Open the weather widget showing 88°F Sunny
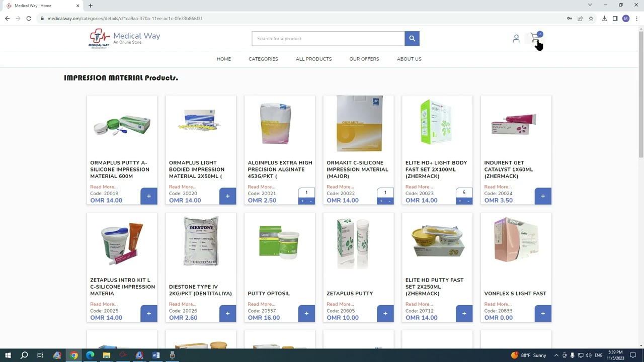Viewport: 644px width, 362px height. pos(528,355)
